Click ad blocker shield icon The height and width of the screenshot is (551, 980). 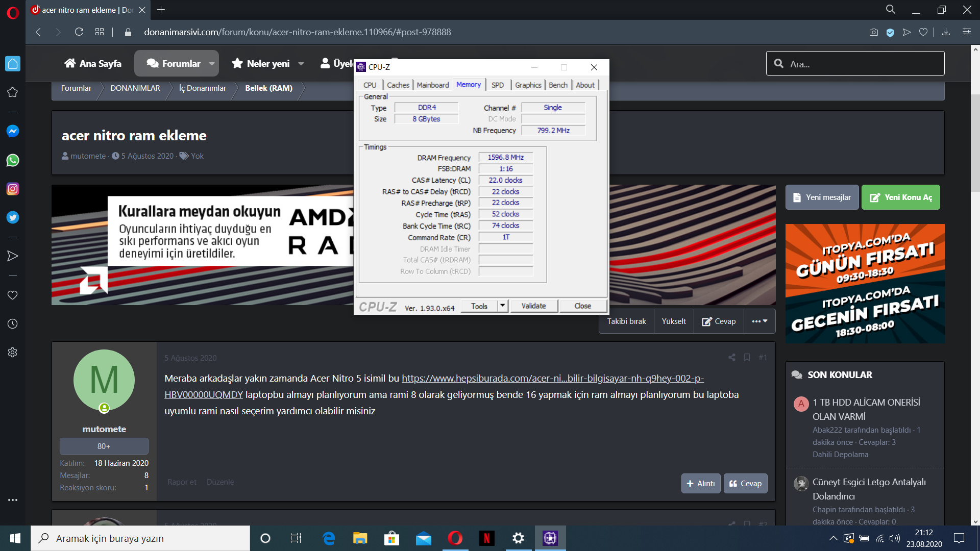[890, 32]
